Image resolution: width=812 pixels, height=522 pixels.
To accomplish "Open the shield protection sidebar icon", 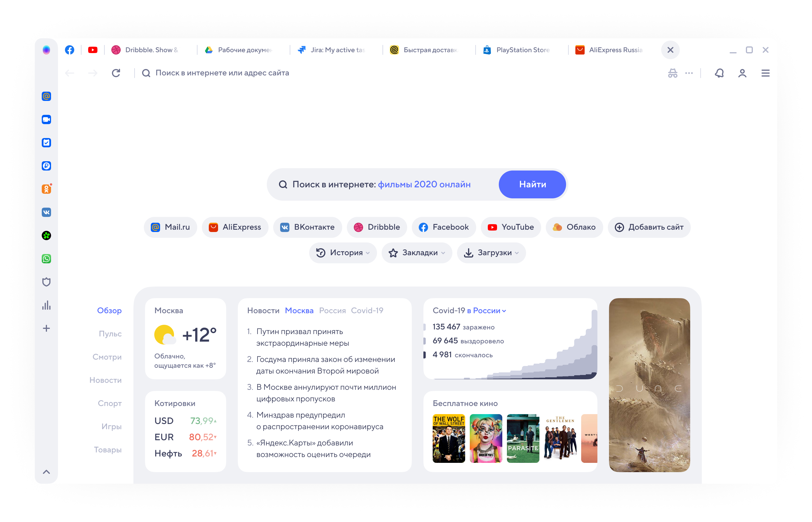I will point(46,282).
